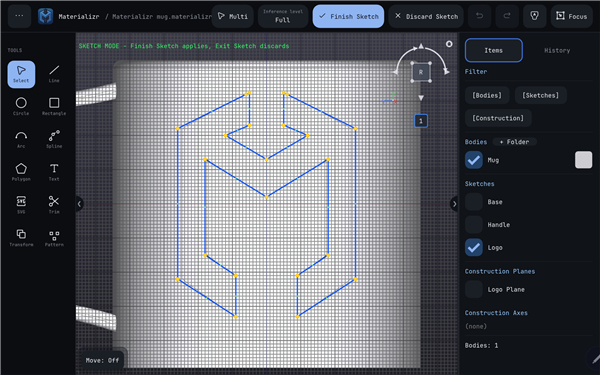
Task: Click the Bodies: 1 status text
Action: [x=481, y=345]
